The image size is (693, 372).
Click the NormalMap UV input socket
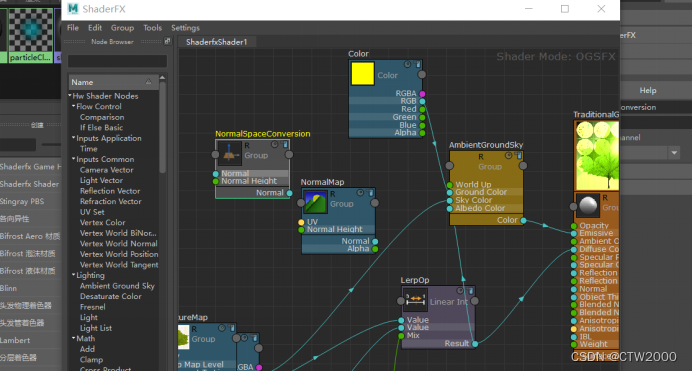coord(301,222)
